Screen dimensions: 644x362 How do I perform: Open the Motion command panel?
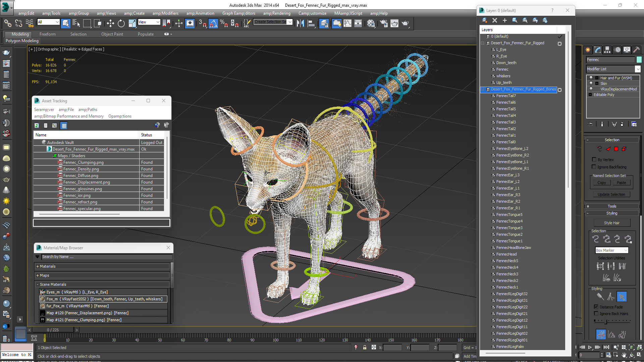coord(617,50)
